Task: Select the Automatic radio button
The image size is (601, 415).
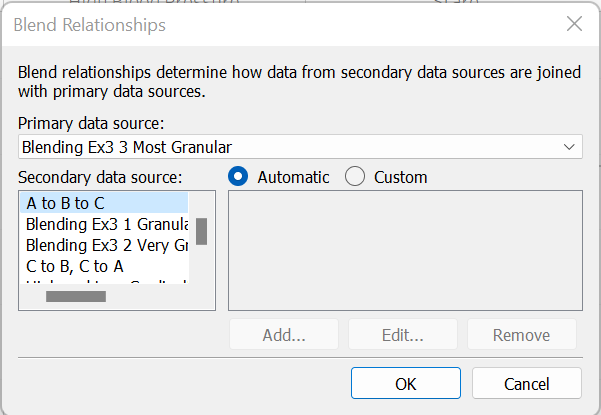Action: tap(239, 177)
